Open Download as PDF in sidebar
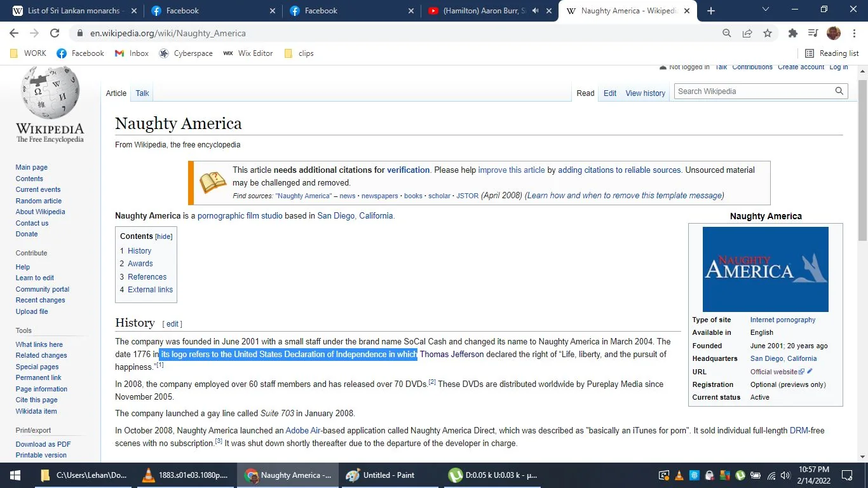This screenshot has height=488, width=868. point(43,444)
